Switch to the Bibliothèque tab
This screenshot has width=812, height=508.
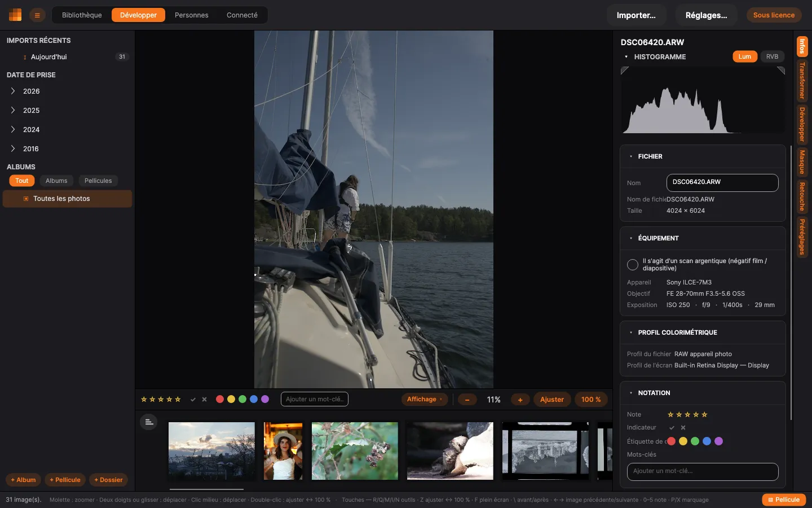(82, 15)
